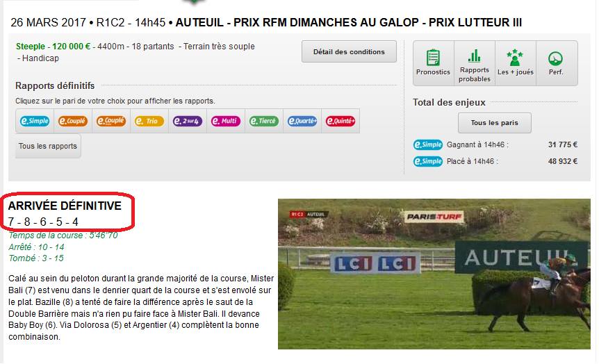
Task: Select the pink e.Multi bet icon
Action: (x=226, y=121)
